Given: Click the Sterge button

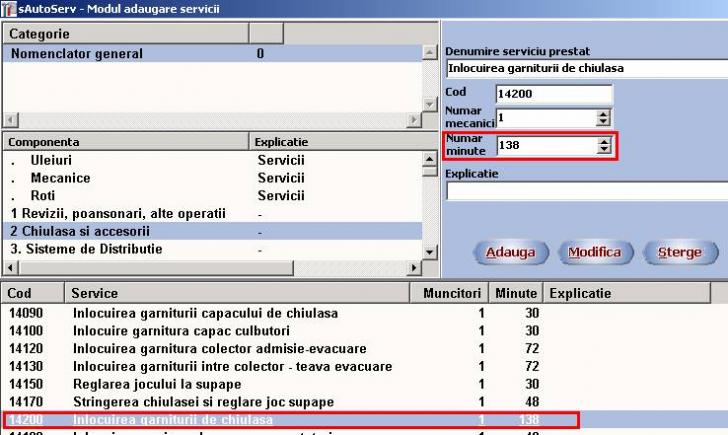Looking at the screenshot, I should click(679, 253).
